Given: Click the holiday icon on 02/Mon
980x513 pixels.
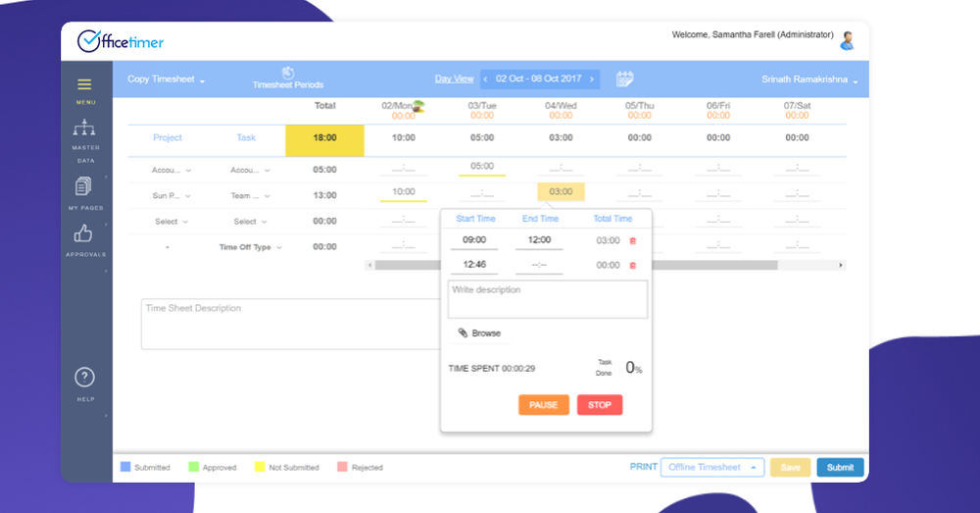Looking at the screenshot, I should [x=418, y=107].
